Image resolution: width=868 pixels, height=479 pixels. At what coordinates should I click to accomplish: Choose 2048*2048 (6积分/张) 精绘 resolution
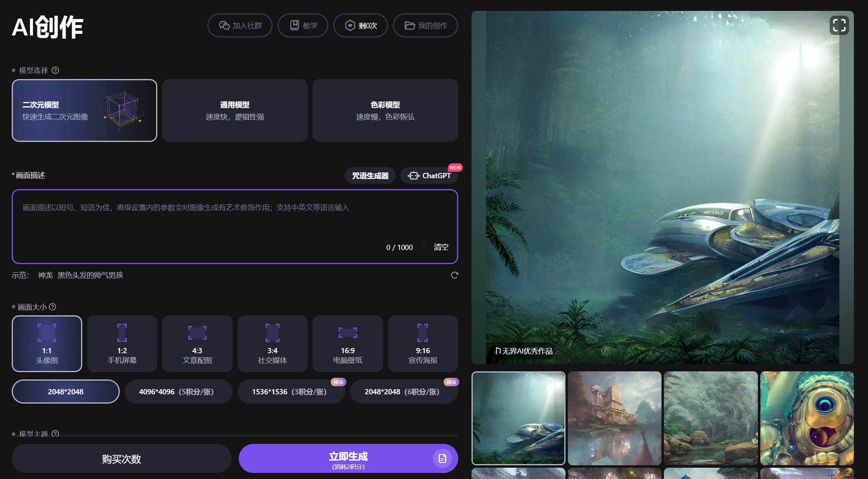404,392
